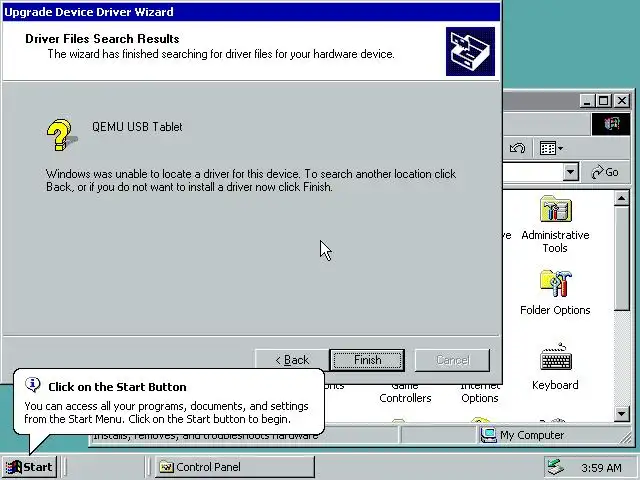Click the Driver Files Search Results heading

(x=102, y=39)
